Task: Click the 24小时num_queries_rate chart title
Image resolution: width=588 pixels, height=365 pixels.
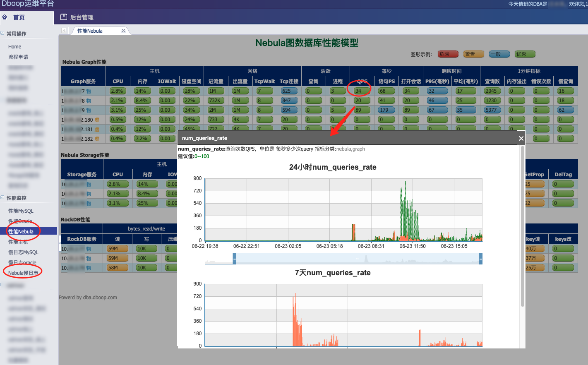Action: [x=333, y=167]
